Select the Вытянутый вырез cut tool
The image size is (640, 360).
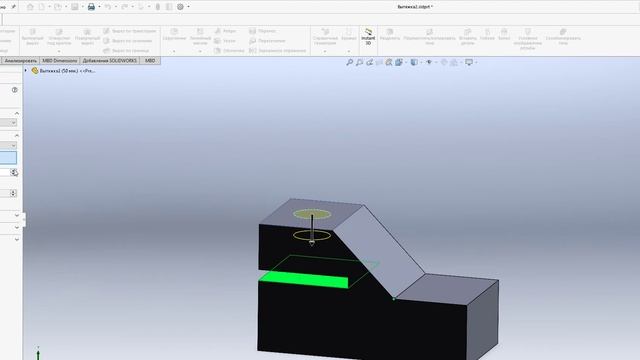click(x=32, y=37)
